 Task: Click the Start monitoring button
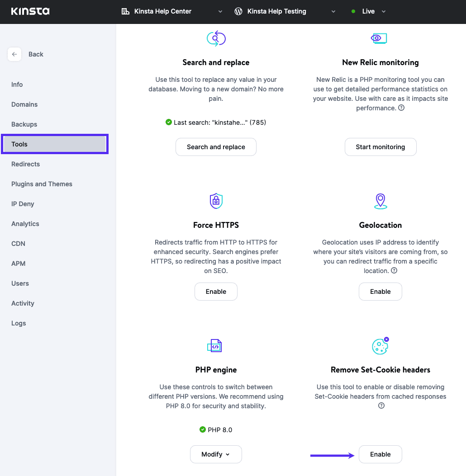[380, 147]
